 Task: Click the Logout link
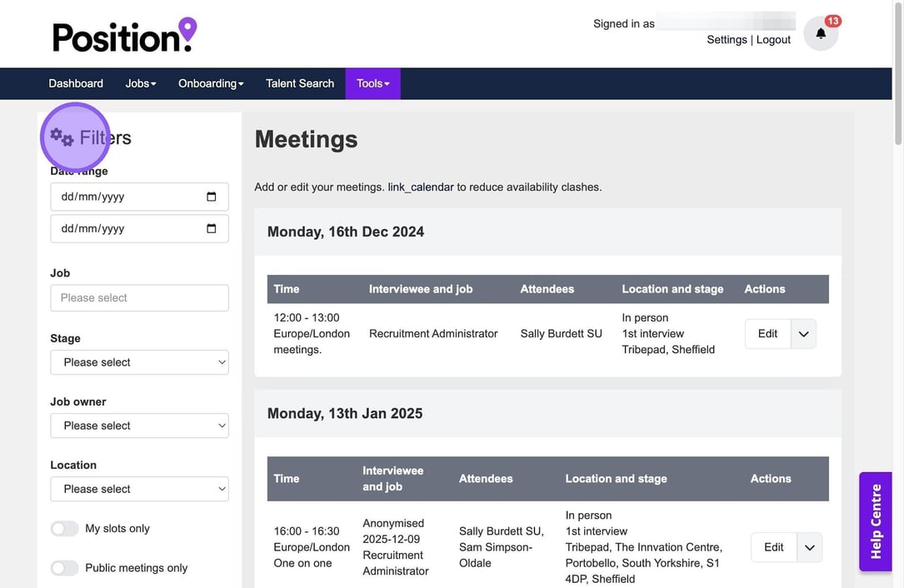click(773, 40)
